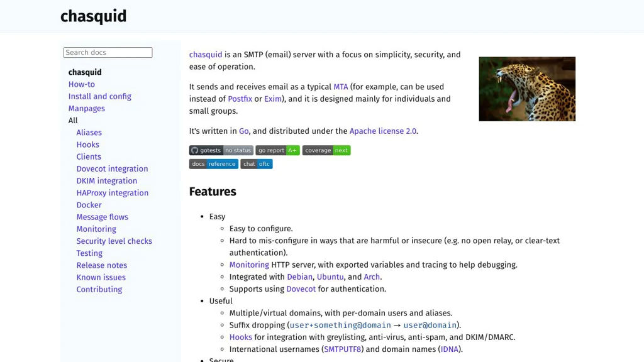Follow the Exim link
Viewport: 644px width, 362px height.
coord(273,99)
